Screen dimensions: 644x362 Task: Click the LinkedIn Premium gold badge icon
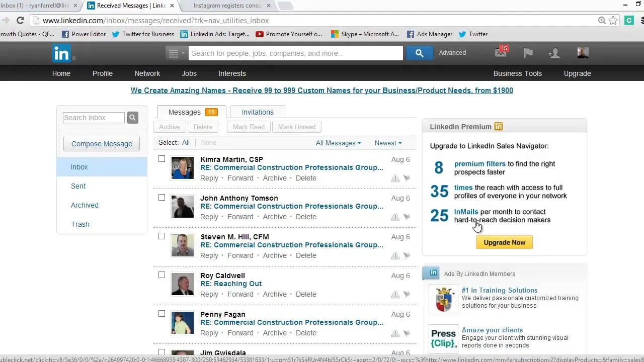(x=499, y=127)
